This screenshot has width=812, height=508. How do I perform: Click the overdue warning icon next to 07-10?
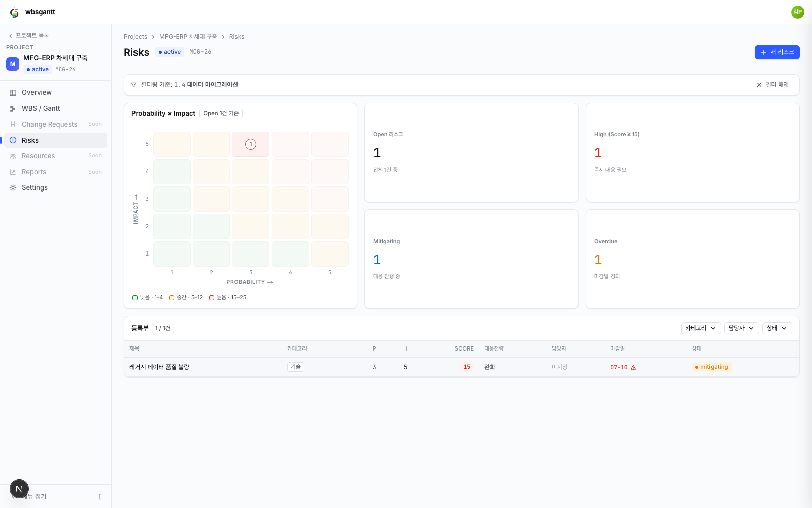tap(633, 367)
